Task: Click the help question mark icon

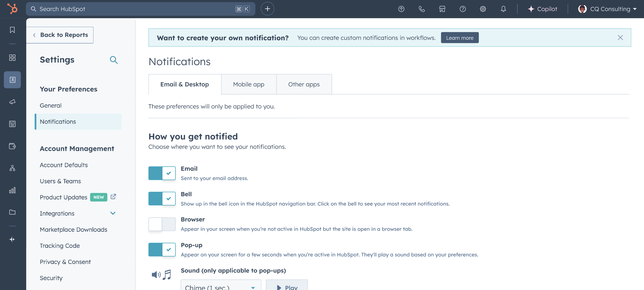Action: pos(463,9)
